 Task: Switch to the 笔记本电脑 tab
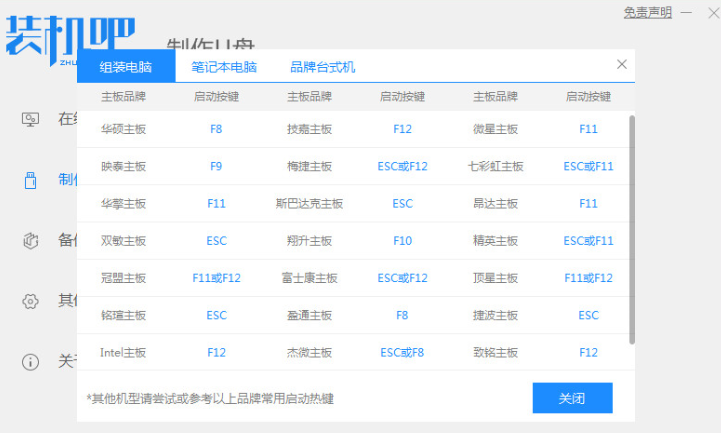pos(224,67)
